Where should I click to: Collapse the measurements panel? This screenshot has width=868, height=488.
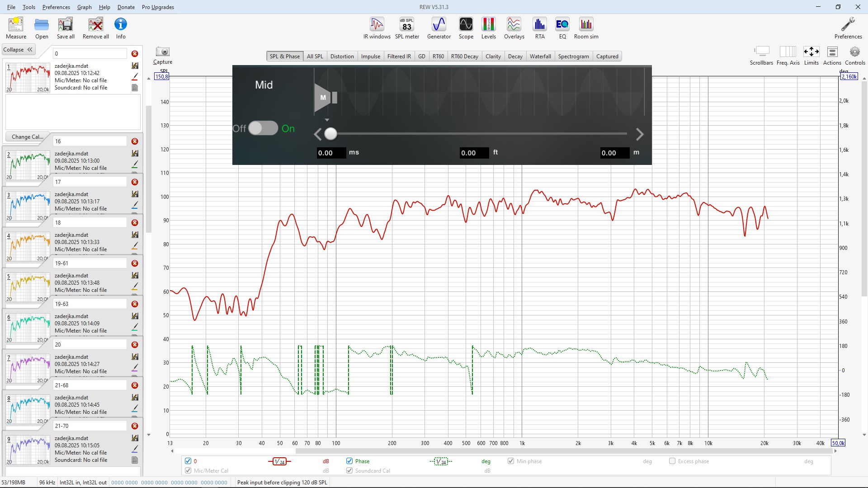(18, 50)
